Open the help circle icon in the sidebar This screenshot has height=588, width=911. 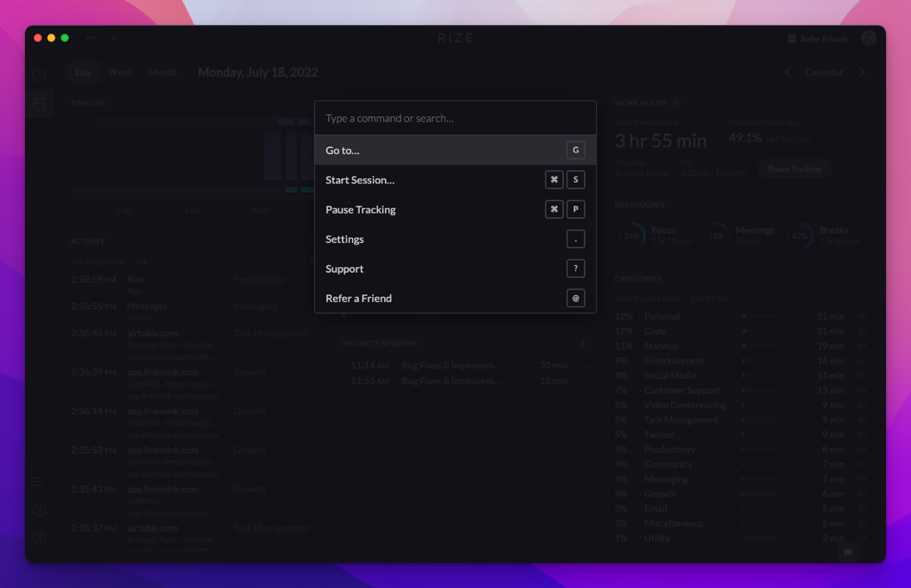click(x=39, y=510)
